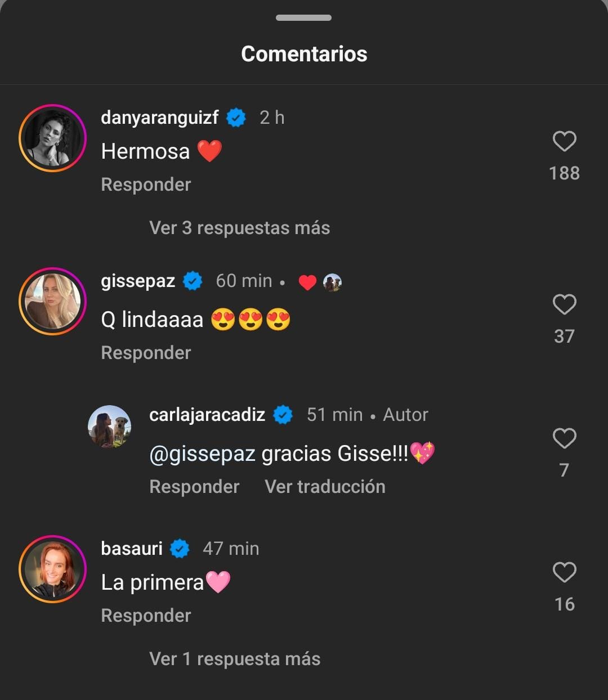Viewport: 608px width, 700px height.
Task: Like carlajaracadiz's reply to gissepaz
Action: point(564,438)
